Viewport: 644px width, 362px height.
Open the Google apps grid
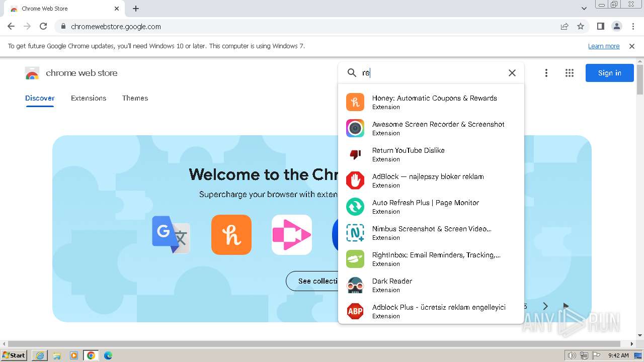[x=570, y=73]
